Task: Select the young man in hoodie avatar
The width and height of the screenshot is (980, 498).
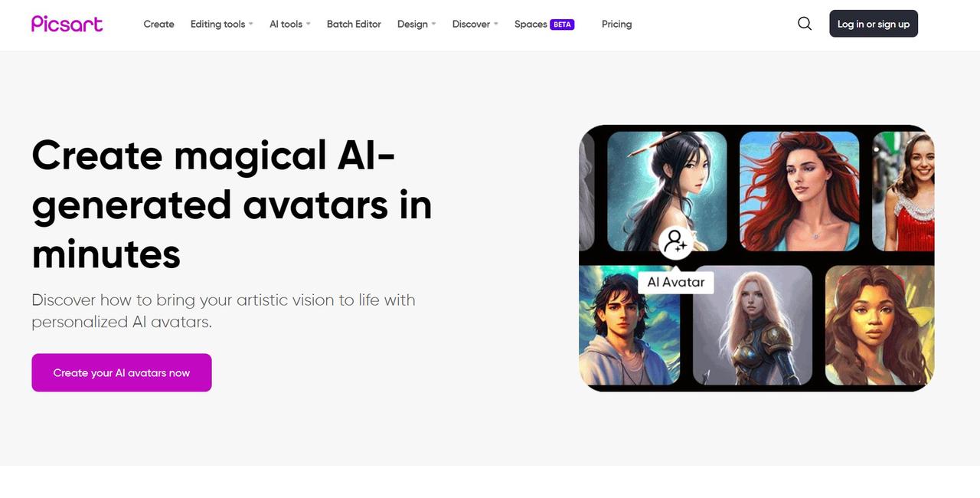Action: 629,326
